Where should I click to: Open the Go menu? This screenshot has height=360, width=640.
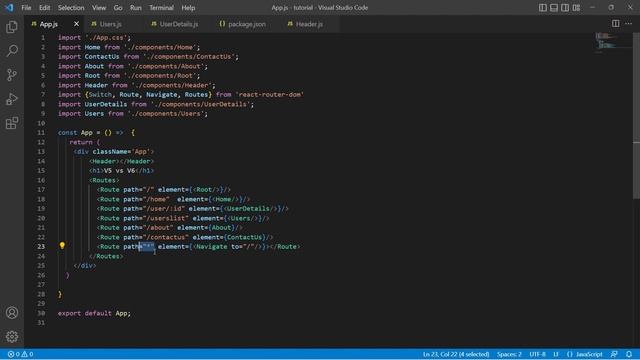(x=118, y=8)
